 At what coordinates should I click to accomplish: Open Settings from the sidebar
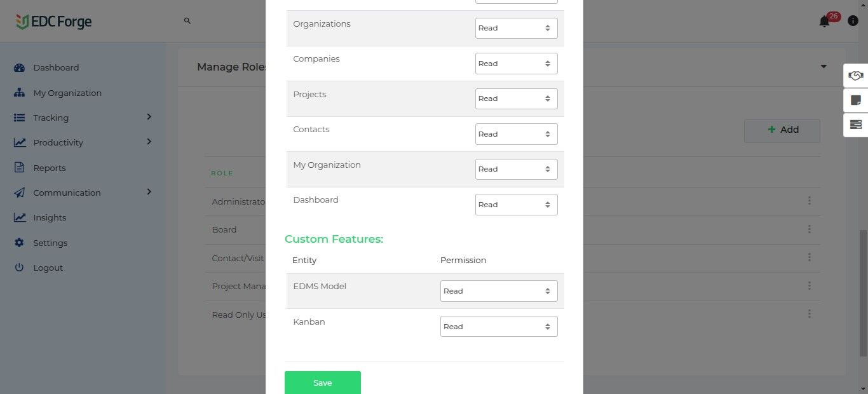50,243
